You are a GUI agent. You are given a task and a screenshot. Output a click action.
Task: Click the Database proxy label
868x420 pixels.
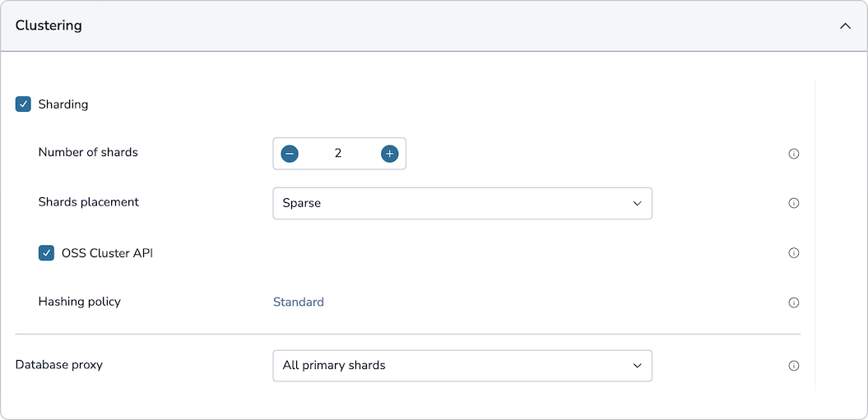pyautogui.click(x=59, y=364)
